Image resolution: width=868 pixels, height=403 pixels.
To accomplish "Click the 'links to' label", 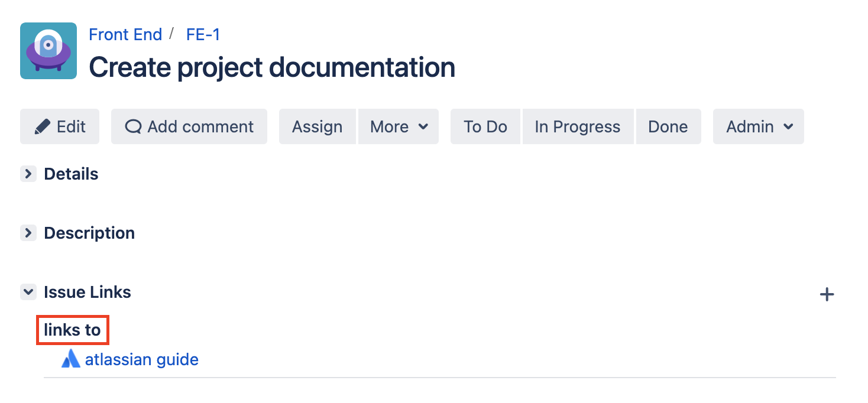I will pyautogui.click(x=73, y=330).
